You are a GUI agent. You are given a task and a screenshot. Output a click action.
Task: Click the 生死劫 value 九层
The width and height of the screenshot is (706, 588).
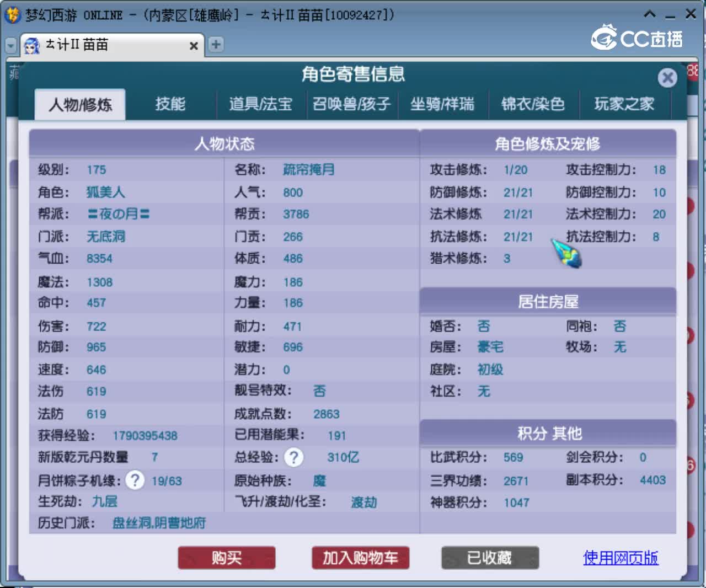pos(105,501)
